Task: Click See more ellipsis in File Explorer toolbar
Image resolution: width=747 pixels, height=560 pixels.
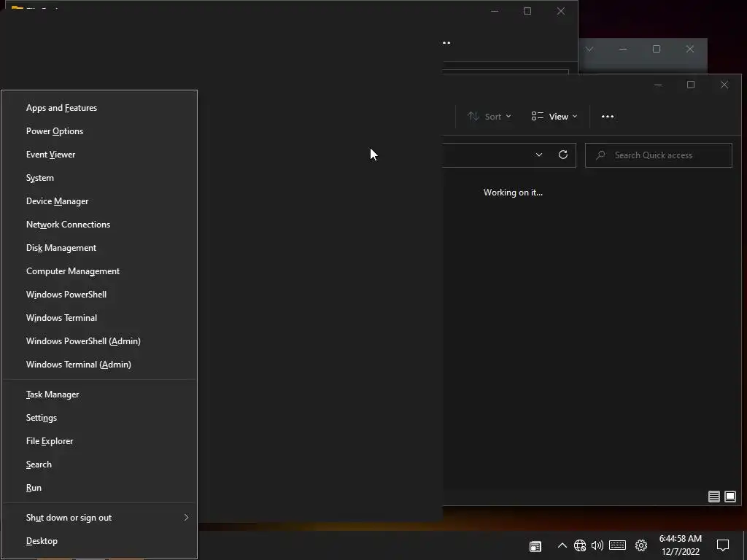Action: (608, 117)
